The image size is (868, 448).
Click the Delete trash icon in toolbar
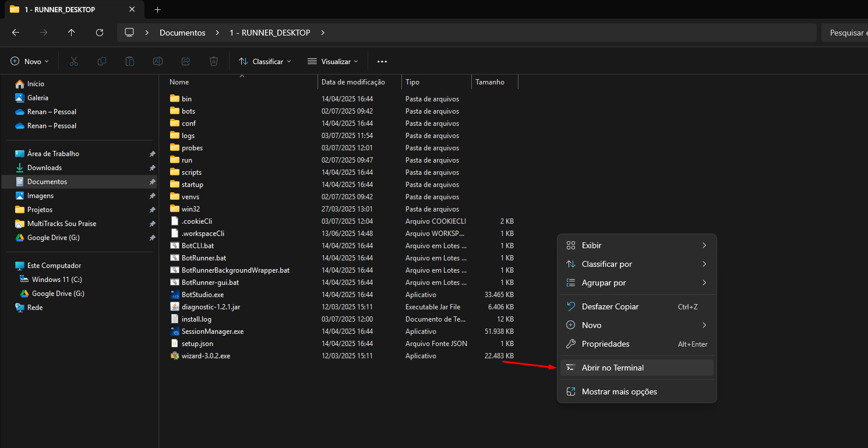click(x=214, y=61)
